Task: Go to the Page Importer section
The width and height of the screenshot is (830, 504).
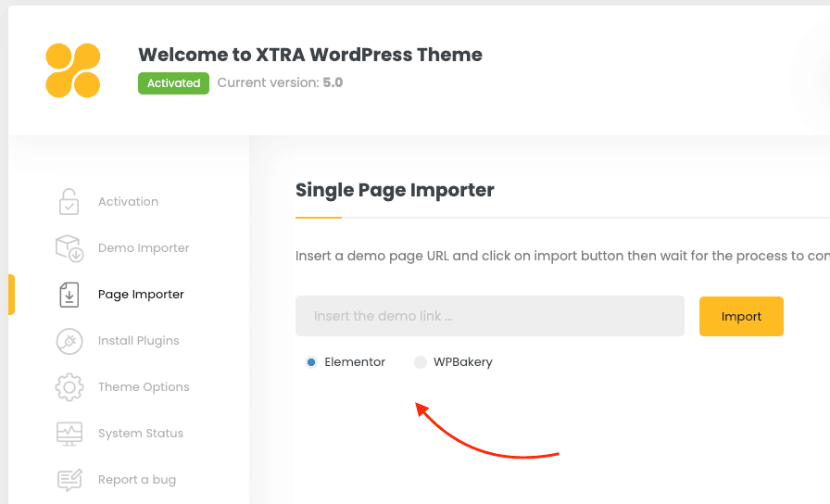Action: click(x=141, y=295)
